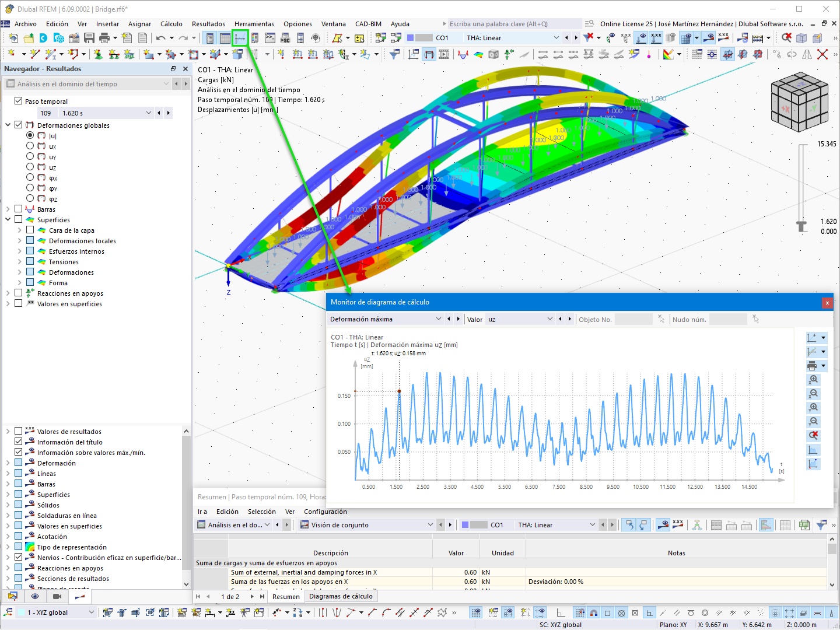Expand the Esfuerzos internos tree node
840x630 pixels.
[19, 251]
